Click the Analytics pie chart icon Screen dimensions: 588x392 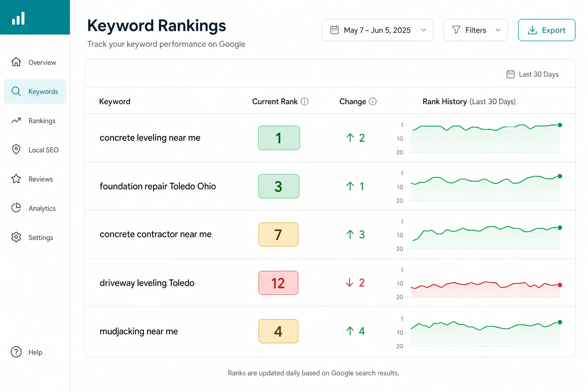(16, 208)
